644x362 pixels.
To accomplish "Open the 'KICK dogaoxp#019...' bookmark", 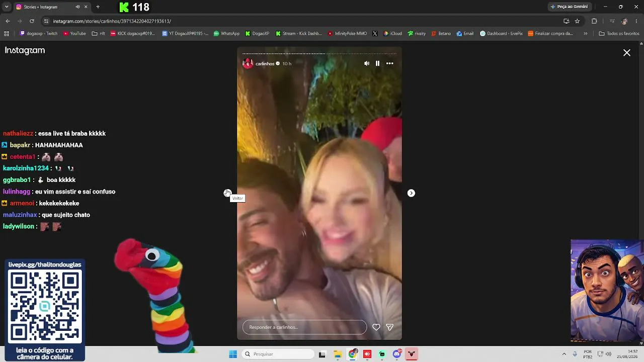I will click(132, 34).
